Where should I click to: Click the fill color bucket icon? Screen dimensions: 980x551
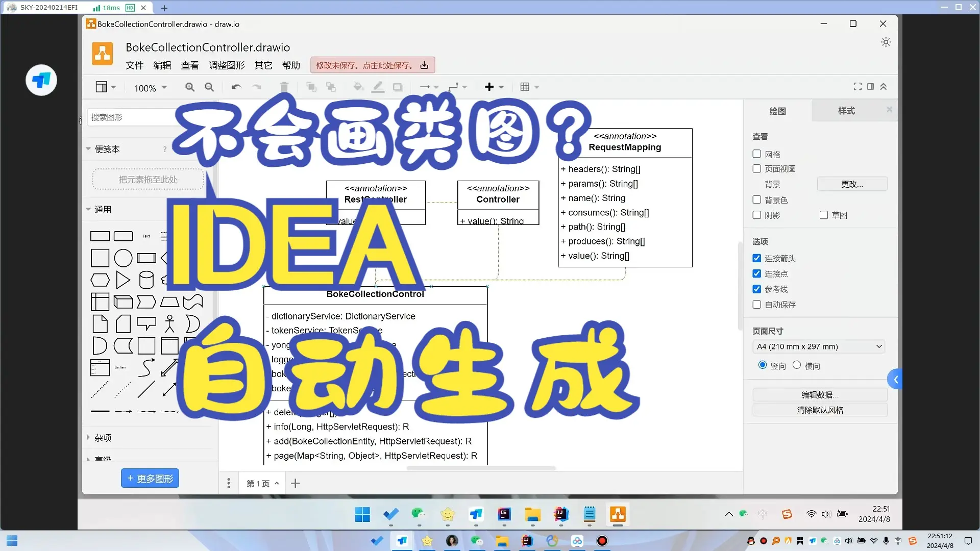[358, 87]
